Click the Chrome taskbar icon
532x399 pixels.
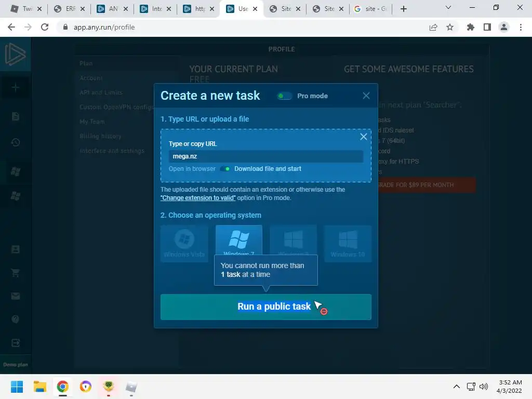point(62,387)
